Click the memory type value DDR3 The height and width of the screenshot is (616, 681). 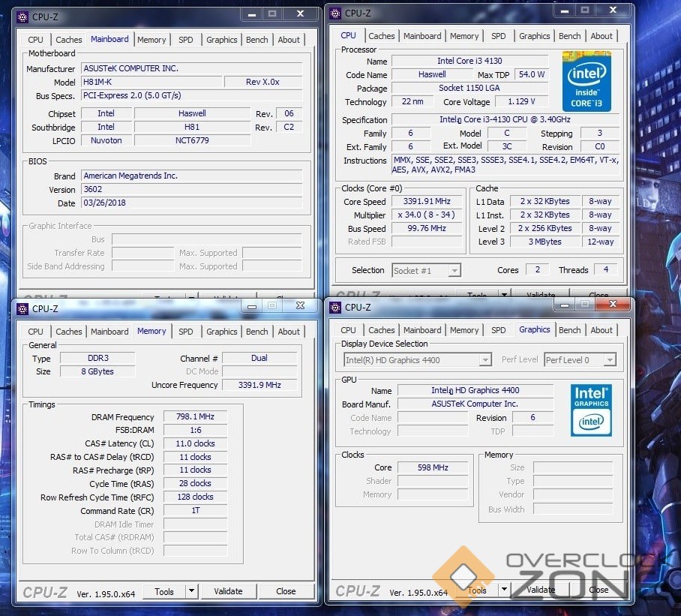(97, 358)
